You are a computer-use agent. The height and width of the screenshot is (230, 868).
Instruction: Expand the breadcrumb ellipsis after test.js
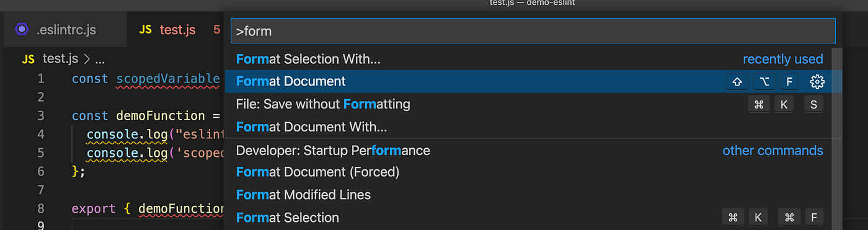click(99, 60)
